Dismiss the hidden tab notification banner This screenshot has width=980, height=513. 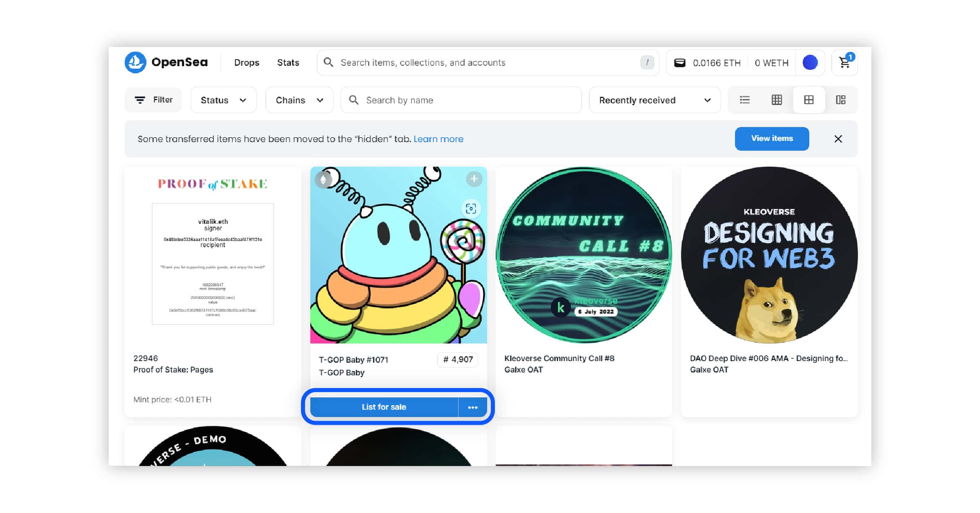pyautogui.click(x=838, y=139)
